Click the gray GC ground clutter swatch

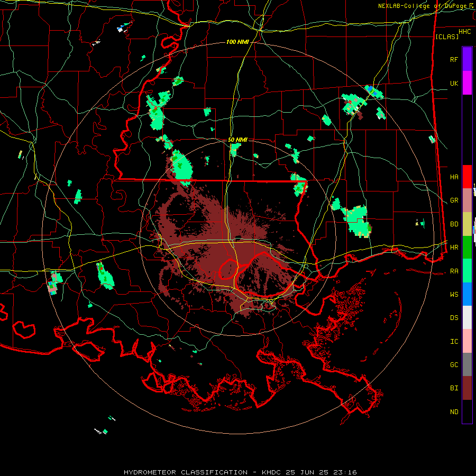(467, 364)
